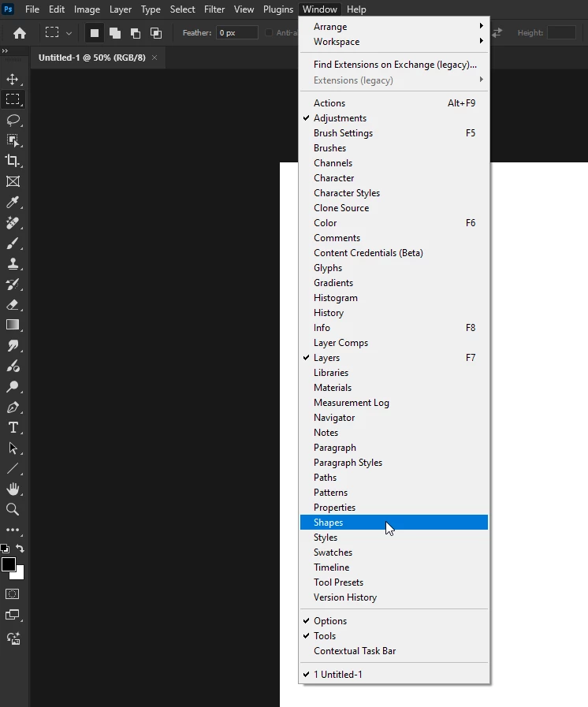Viewport: 588px width, 707px height.
Task: Select the Object Selection tool
Action: [13, 140]
